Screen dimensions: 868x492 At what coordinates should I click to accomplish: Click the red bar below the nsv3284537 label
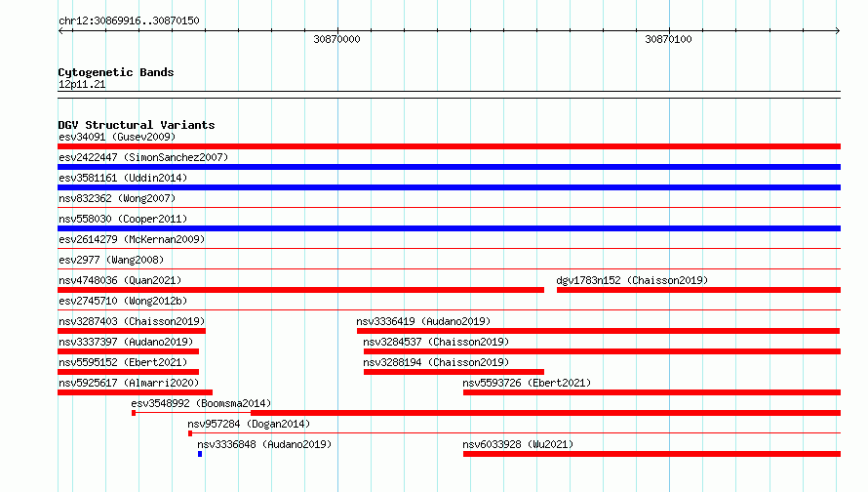603,351
